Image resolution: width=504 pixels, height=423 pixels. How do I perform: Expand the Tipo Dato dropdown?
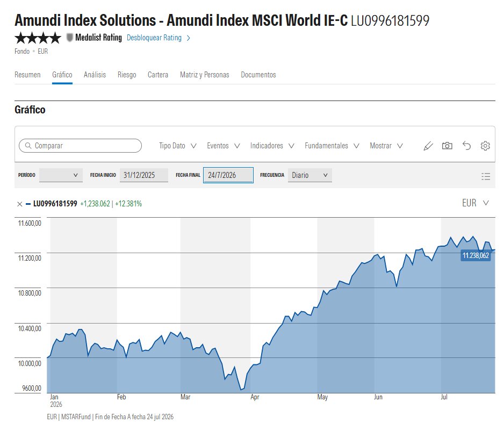pos(178,146)
